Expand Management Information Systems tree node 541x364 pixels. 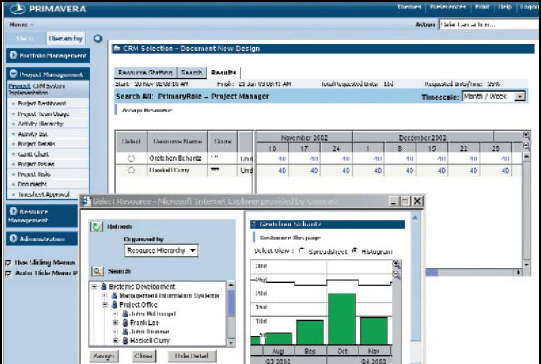[x=106, y=296]
